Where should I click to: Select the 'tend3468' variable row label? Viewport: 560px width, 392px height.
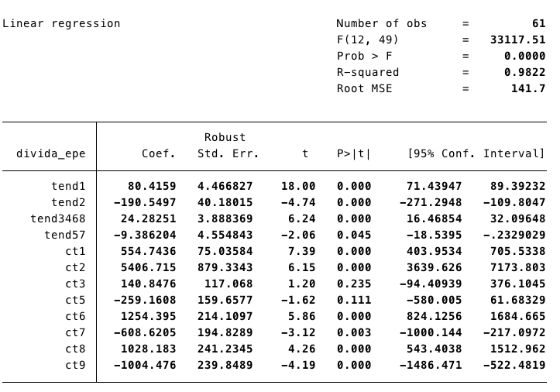click(x=58, y=218)
